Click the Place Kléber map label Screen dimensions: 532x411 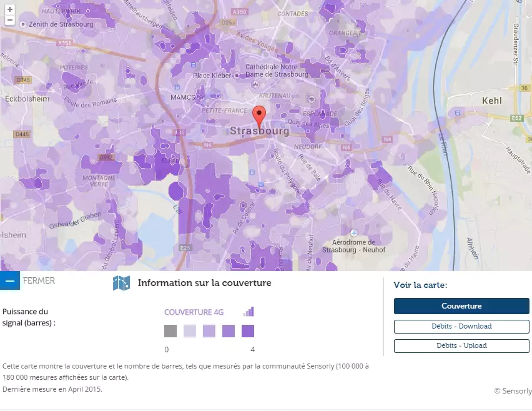tap(211, 76)
